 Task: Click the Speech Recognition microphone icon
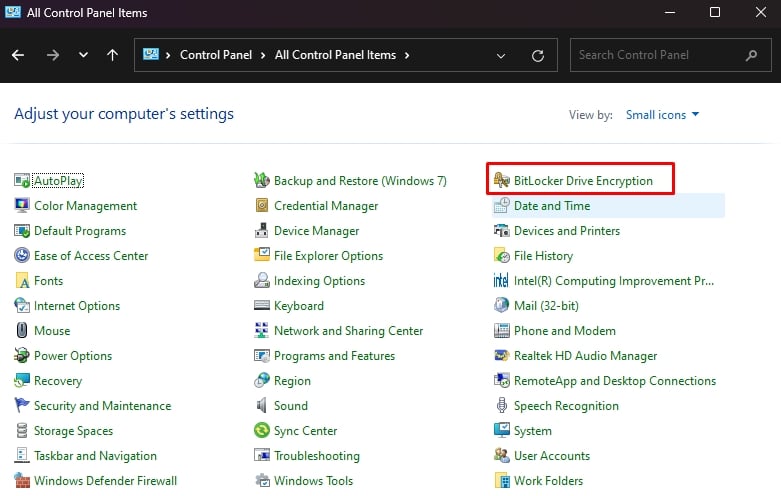click(x=502, y=405)
